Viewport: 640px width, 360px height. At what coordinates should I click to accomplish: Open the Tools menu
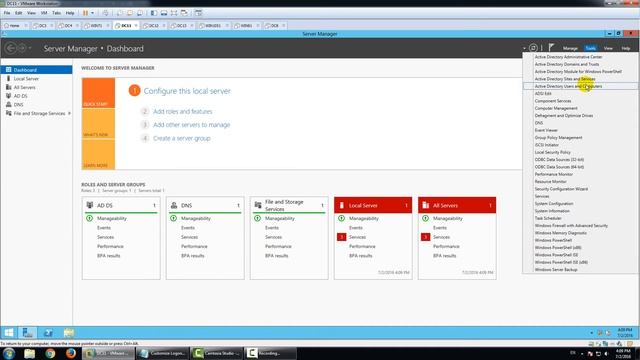click(590, 48)
